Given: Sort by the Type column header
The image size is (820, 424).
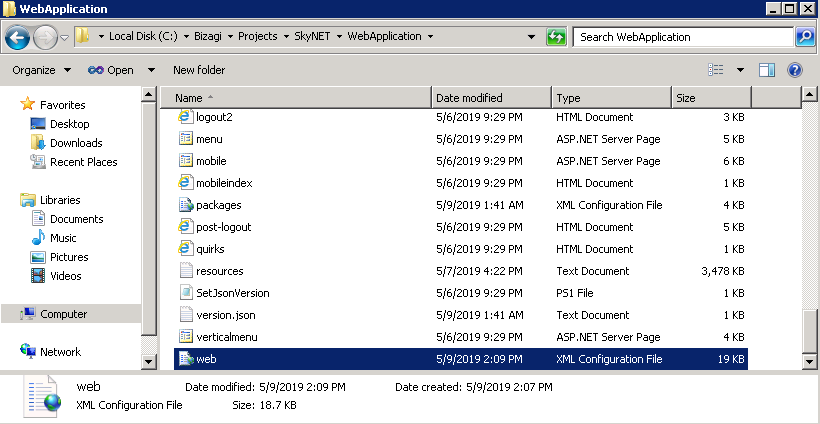Looking at the screenshot, I should tap(611, 98).
